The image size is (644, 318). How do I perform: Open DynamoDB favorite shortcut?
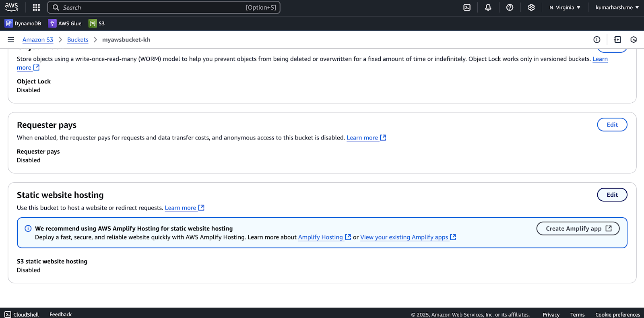(x=23, y=23)
